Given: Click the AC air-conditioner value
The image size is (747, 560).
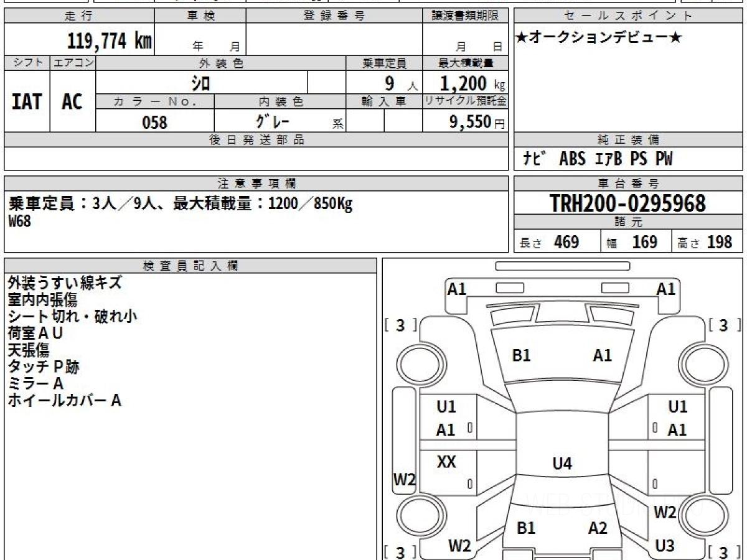Looking at the screenshot, I should [72, 101].
